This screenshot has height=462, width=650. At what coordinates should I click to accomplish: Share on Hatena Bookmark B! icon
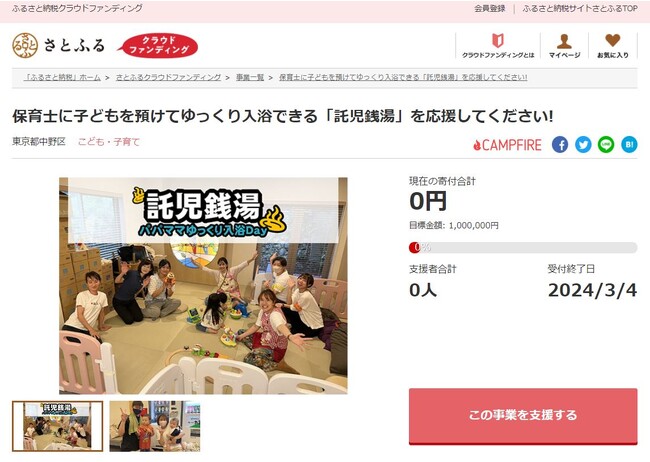point(629,145)
